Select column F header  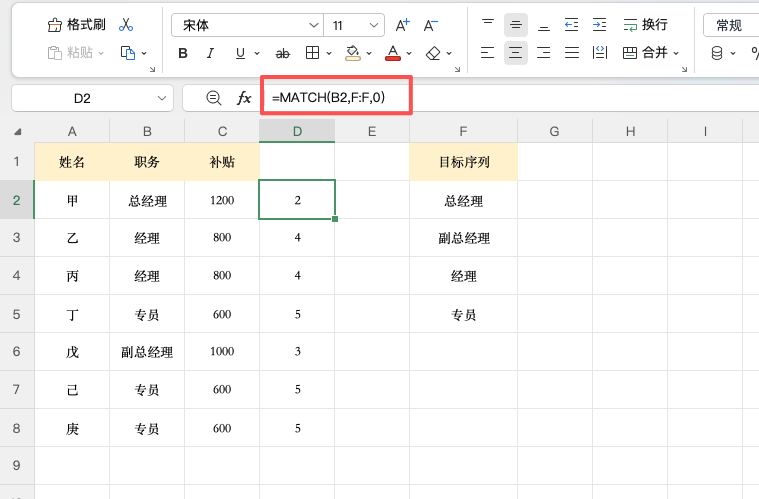click(x=463, y=131)
